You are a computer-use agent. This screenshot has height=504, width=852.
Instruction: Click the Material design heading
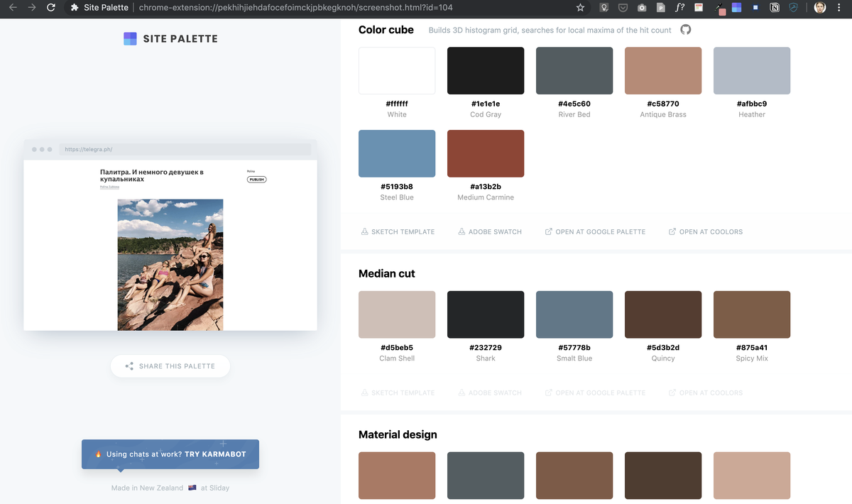click(x=398, y=434)
